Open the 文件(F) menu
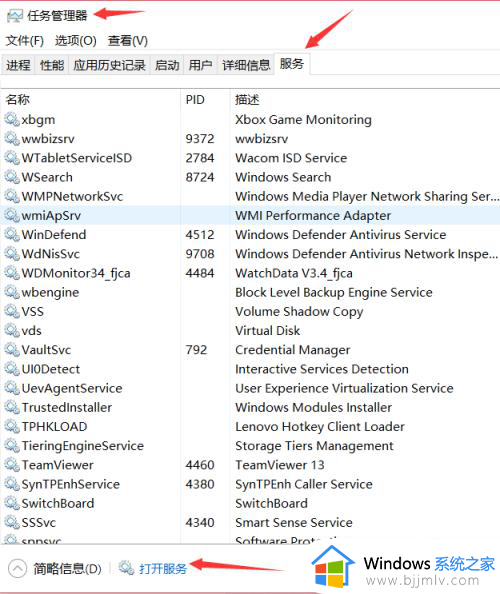Image resolution: width=500 pixels, height=594 pixels. coord(25,41)
